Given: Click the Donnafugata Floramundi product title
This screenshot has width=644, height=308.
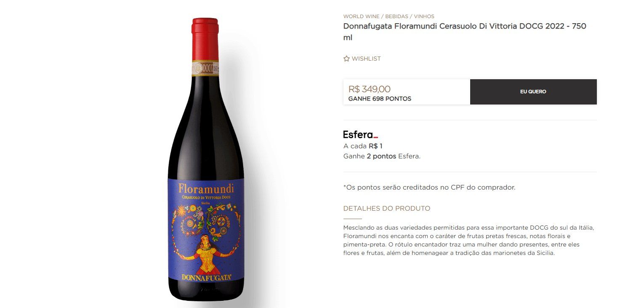Looking at the screenshot, I should coord(465,32).
